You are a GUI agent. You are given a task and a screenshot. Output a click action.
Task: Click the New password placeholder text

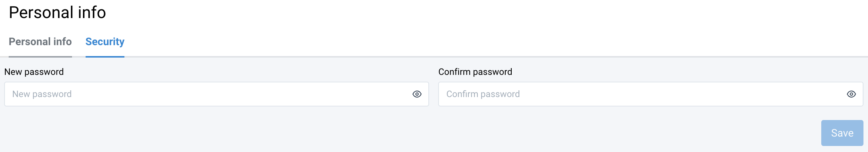(x=42, y=94)
